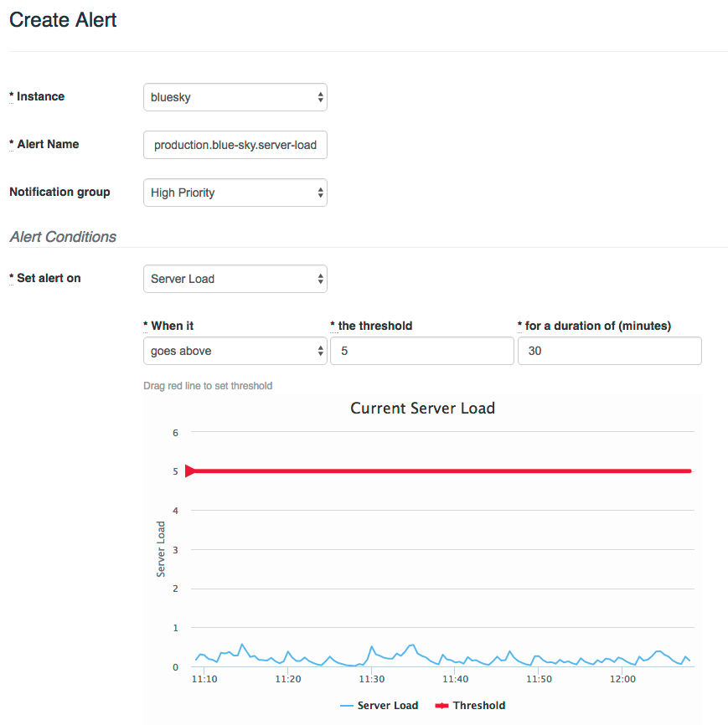Click the Notification group label
This screenshot has width=728, height=725.
(x=59, y=192)
